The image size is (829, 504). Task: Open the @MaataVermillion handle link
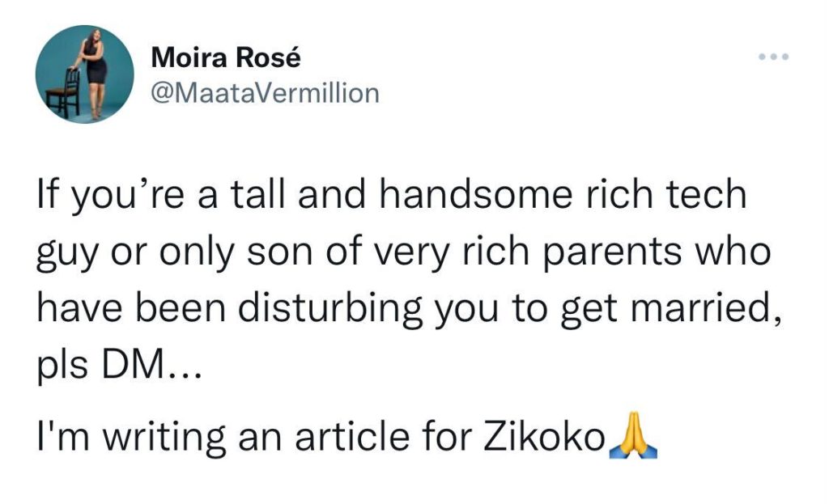(x=266, y=93)
